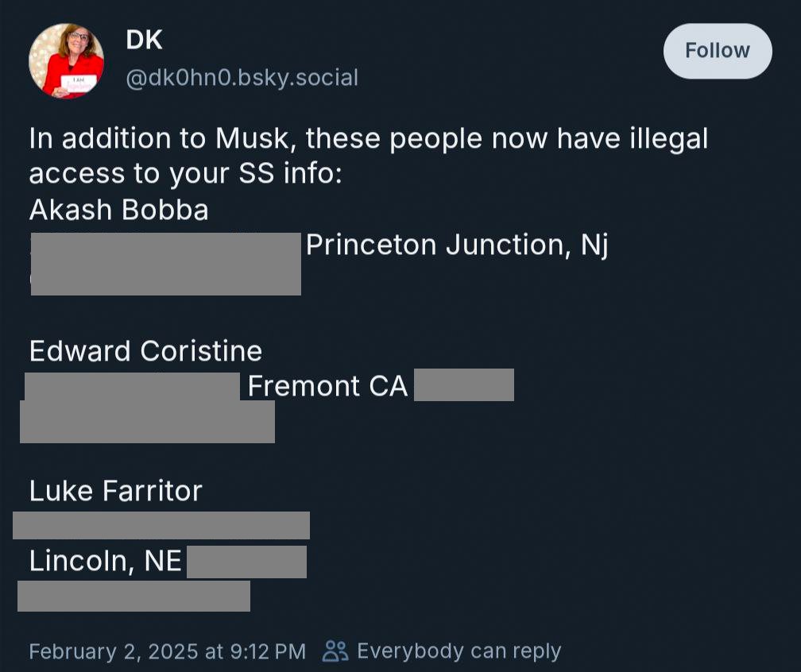Click gray redaction bar directly below Luke Farritor

tap(161, 525)
